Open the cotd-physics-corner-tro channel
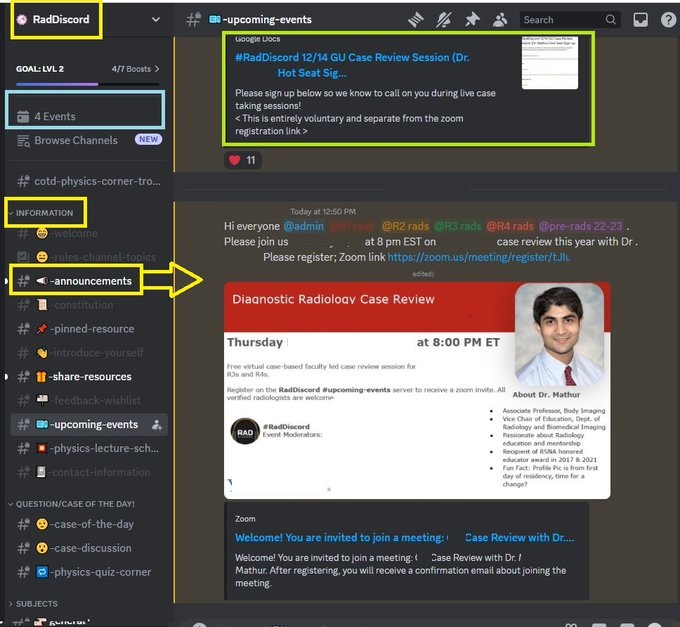 tap(89, 181)
